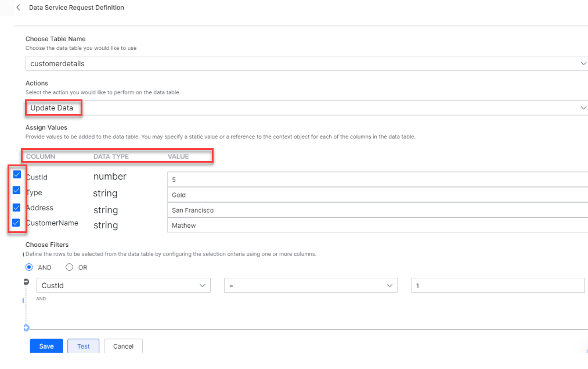Edit the Type value field showing Gold
This screenshot has height=369, width=588.
377,195
